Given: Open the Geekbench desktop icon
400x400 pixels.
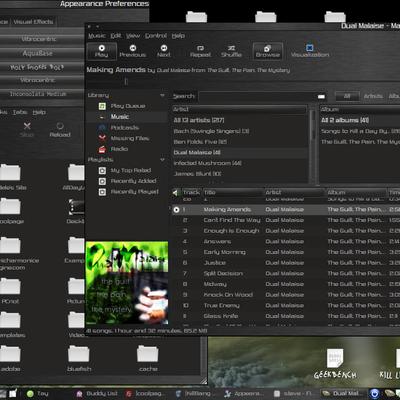Looking at the screenshot, I should 335,364.
